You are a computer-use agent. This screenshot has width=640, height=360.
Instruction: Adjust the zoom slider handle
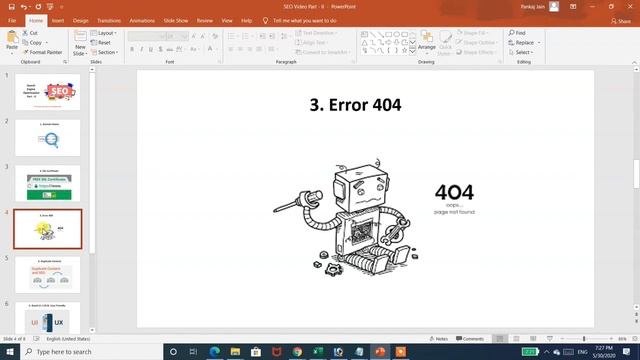(x=584, y=339)
